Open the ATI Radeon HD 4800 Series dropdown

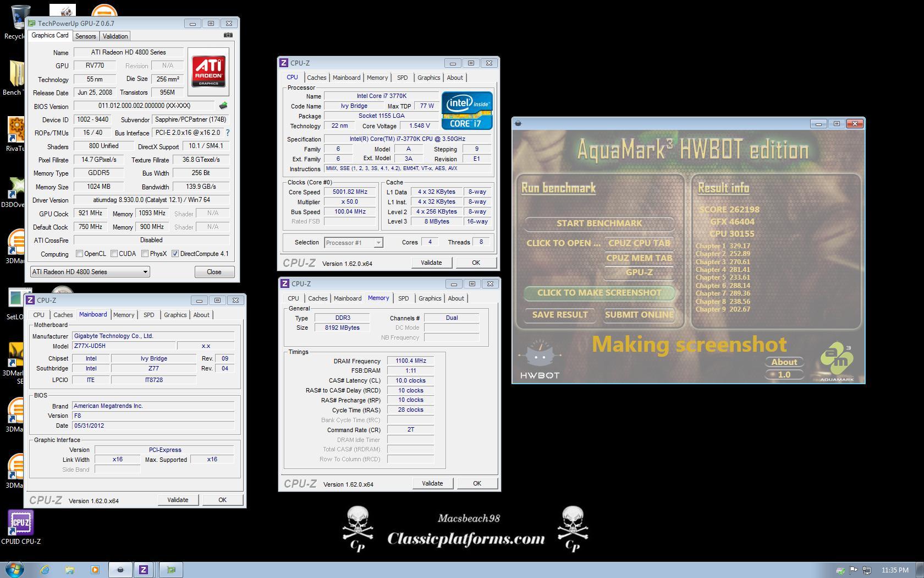[90, 271]
